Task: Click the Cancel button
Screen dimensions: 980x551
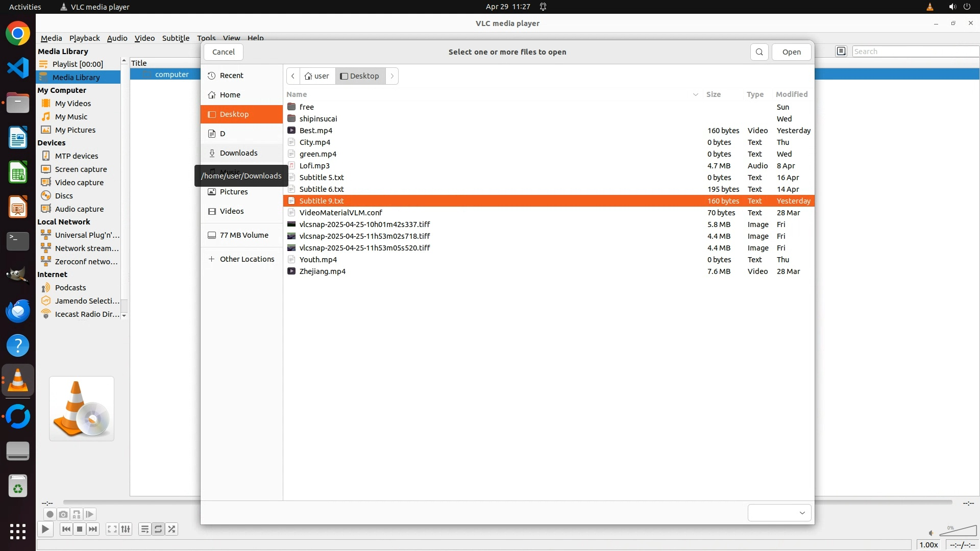Action: click(x=223, y=52)
